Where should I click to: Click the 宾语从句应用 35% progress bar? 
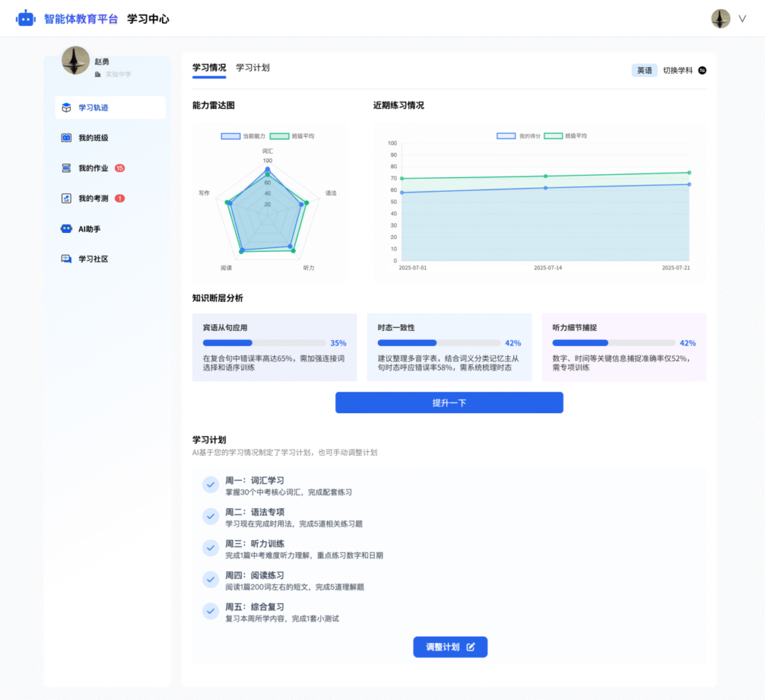pos(264,343)
